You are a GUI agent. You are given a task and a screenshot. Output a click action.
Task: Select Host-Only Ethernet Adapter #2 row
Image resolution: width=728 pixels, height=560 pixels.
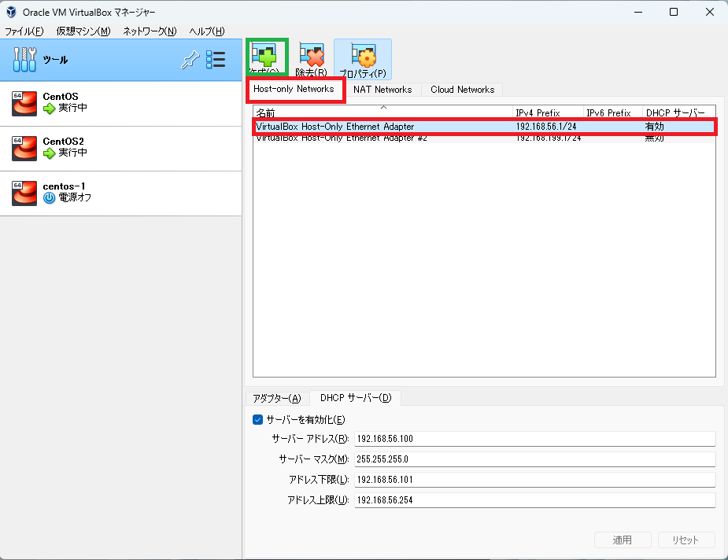click(x=484, y=138)
